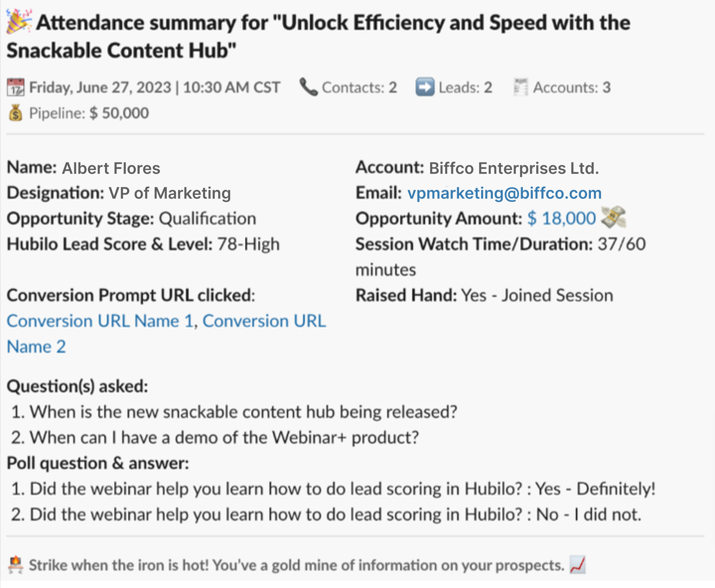The image size is (715, 588).
Task: Click the Leads: 2 count text
Action: point(465,87)
